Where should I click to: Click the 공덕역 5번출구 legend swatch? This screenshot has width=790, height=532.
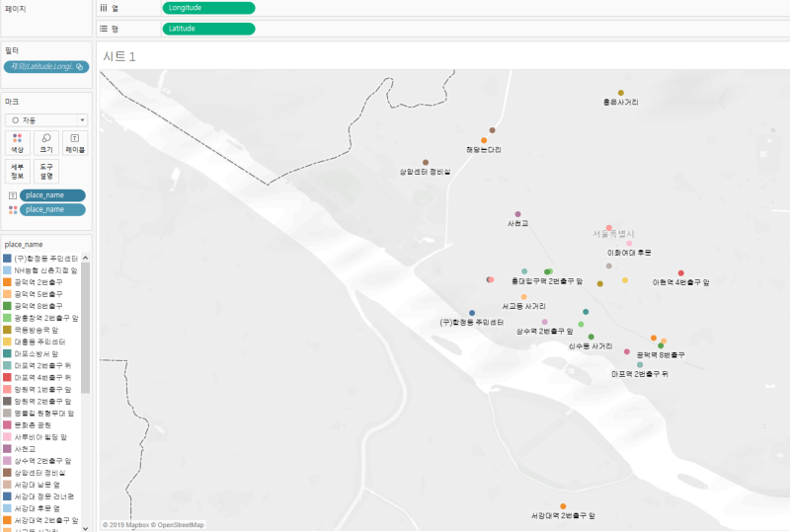point(7,294)
